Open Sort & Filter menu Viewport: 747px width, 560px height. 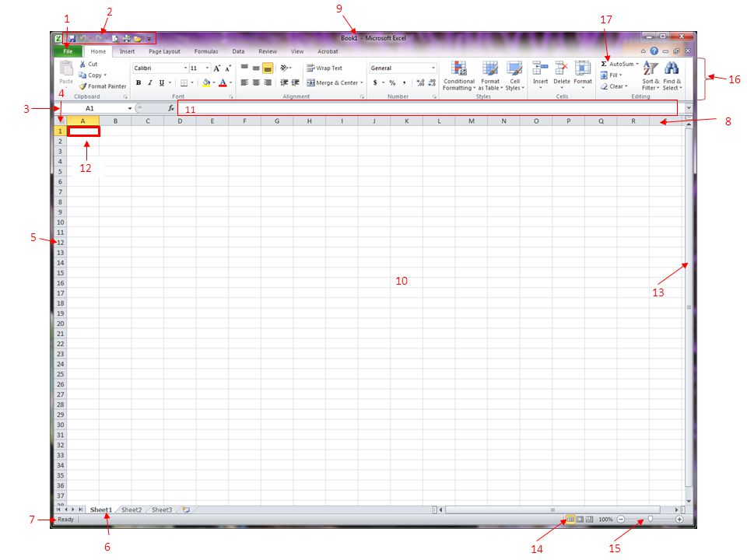point(651,75)
